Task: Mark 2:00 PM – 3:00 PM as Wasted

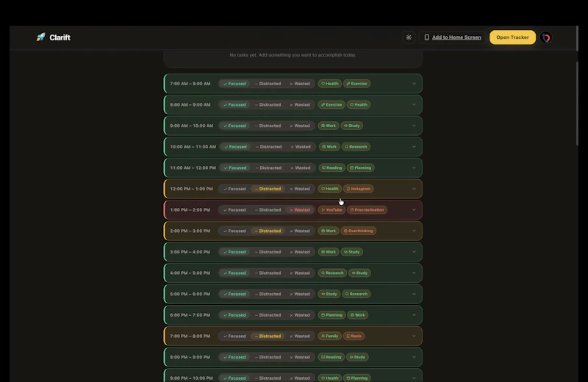Action: point(300,231)
